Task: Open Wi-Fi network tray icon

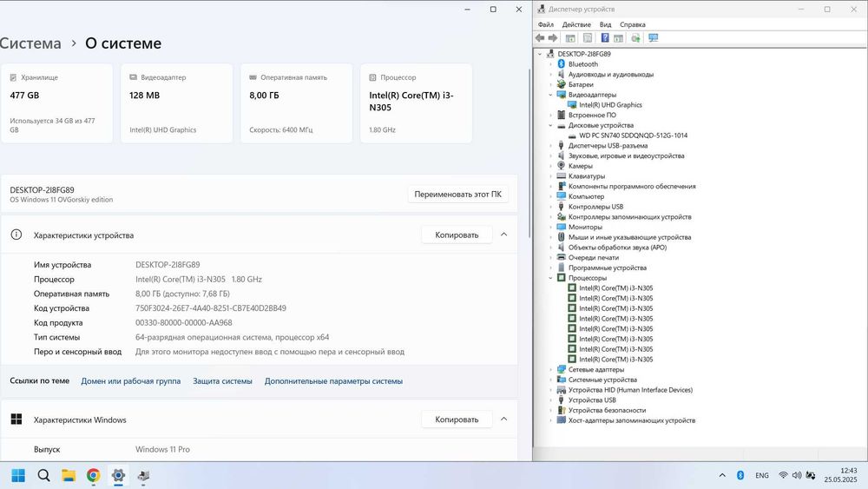Action: 783,475
